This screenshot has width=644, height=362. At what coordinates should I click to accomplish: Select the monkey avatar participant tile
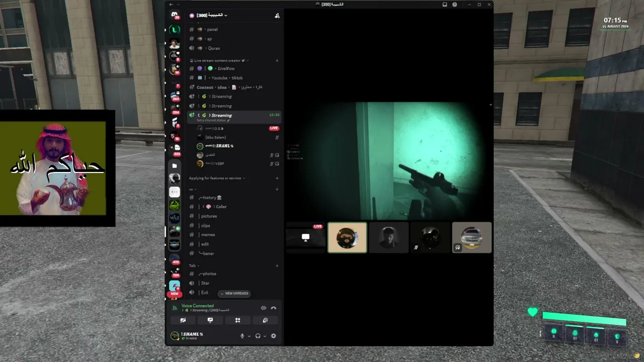347,238
